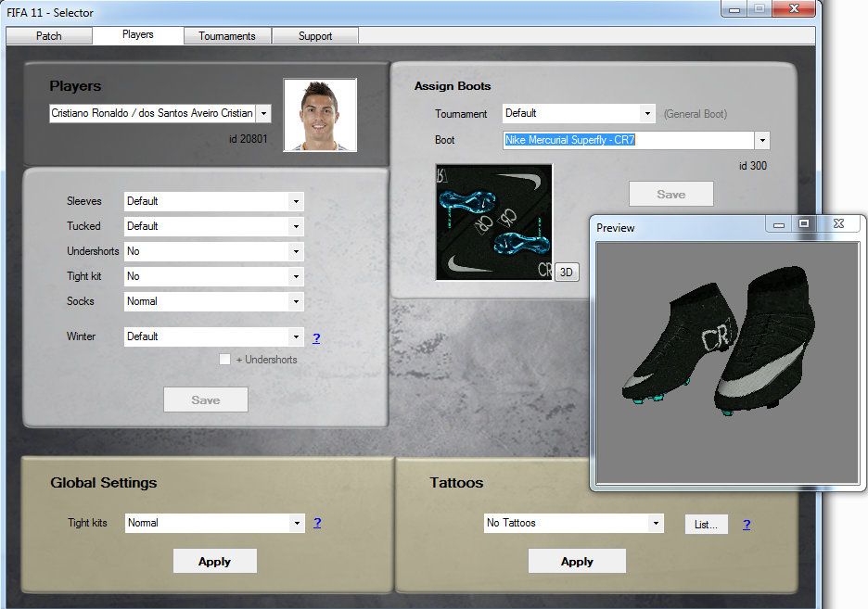
Task: Expand the Tournament dropdown
Action: point(647,113)
